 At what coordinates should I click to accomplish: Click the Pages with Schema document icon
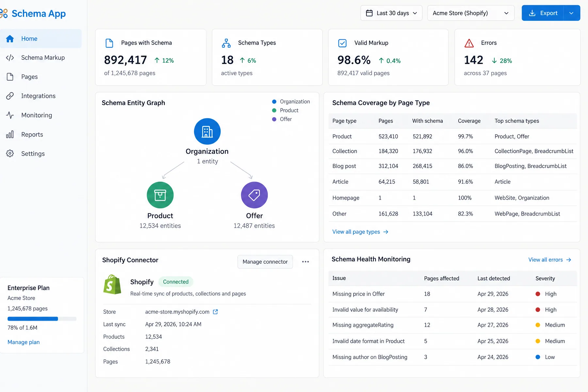(x=109, y=43)
